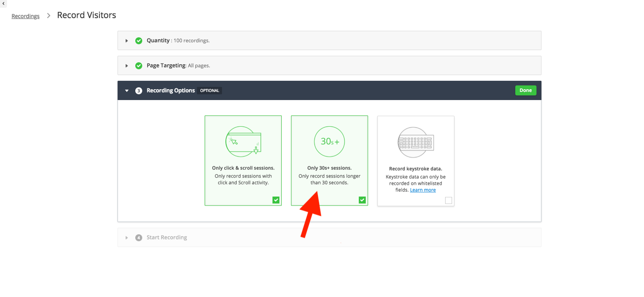This screenshot has width=644, height=297.
Task: Click the Recording Options heading
Action: pyautogui.click(x=171, y=90)
